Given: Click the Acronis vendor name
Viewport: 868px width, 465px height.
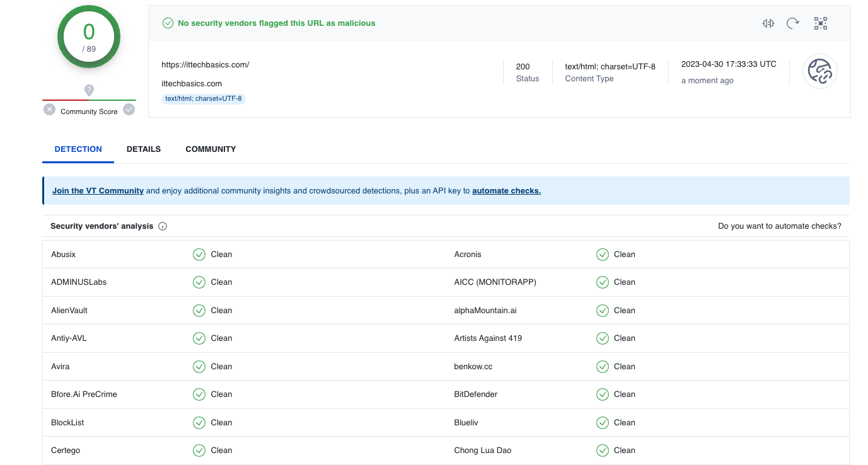Looking at the screenshot, I should point(468,255).
